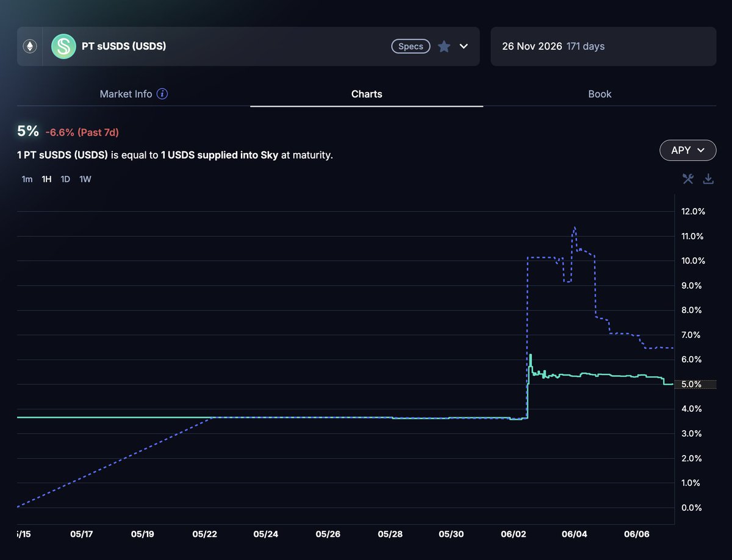Image resolution: width=732 pixels, height=560 pixels.
Task: Click the 12.0% y-axis label
Action: pos(692,212)
